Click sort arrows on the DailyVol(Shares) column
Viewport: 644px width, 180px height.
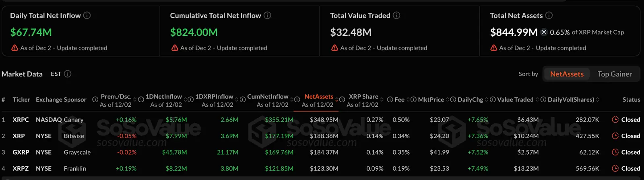(598, 99)
